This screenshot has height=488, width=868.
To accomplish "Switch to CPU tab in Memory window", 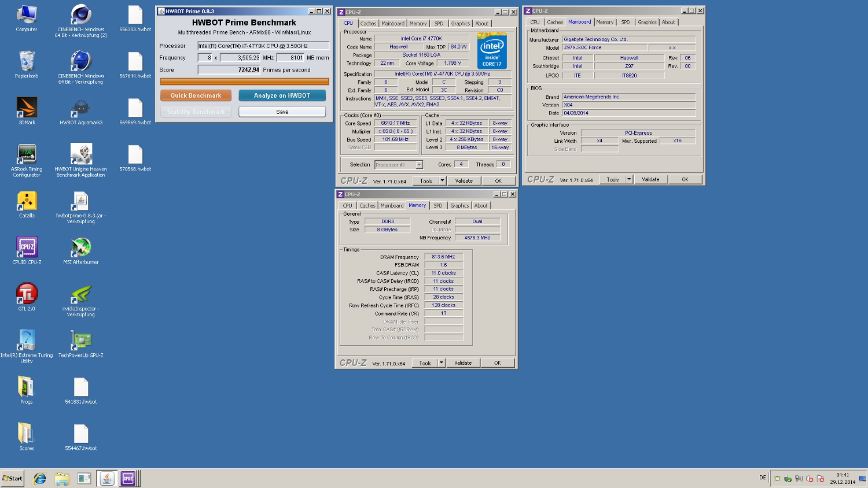I will pos(347,206).
